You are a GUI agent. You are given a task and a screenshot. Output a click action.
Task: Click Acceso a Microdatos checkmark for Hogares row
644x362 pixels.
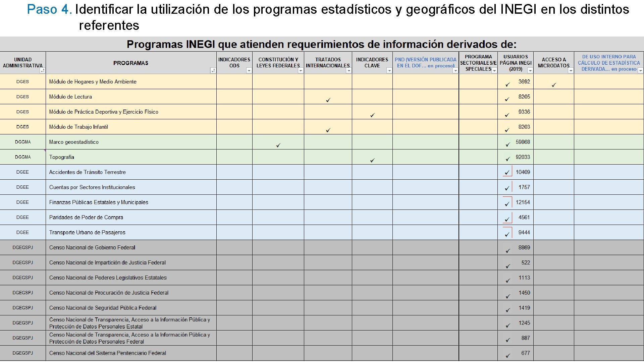point(553,85)
